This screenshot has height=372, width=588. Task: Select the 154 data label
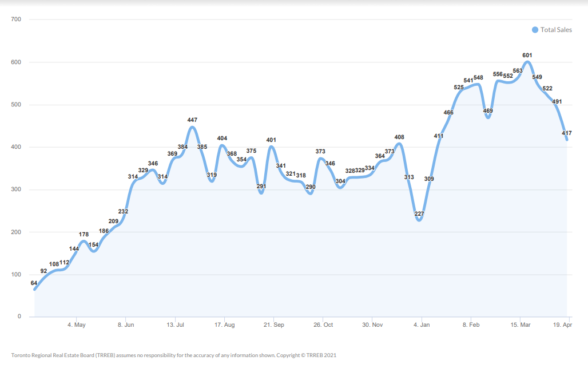point(93,245)
